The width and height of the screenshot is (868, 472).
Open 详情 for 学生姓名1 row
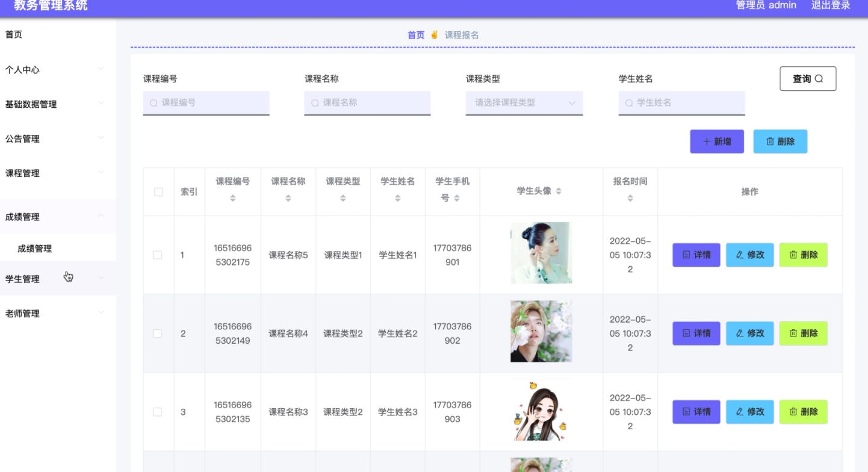(x=696, y=255)
